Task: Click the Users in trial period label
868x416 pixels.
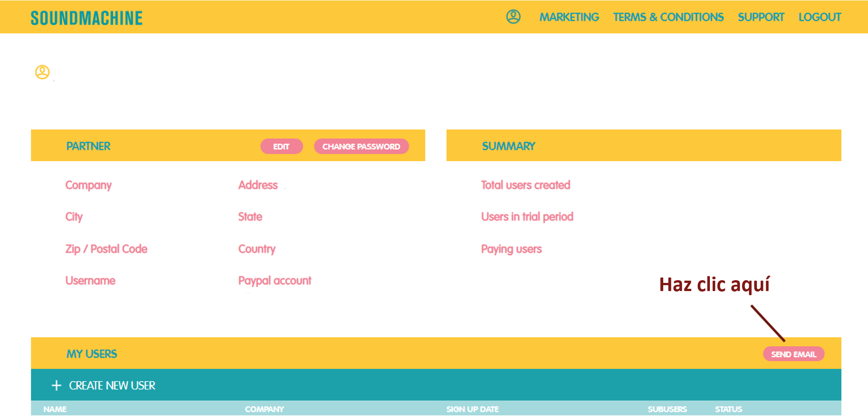Action: coord(527,217)
